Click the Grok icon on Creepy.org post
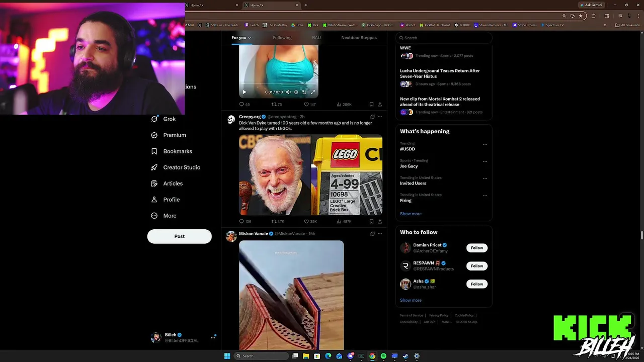Screen dimensions: 644x362 click(x=372, y=117)
